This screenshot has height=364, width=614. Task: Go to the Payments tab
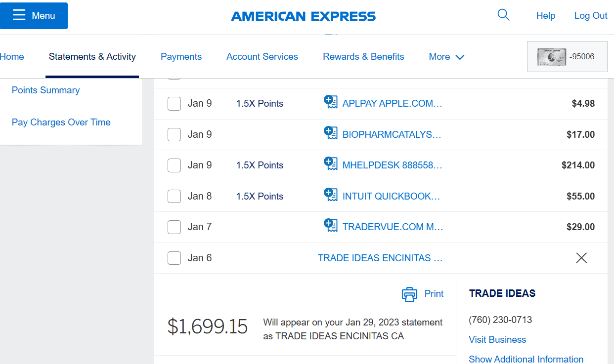[x=181, y=57]
